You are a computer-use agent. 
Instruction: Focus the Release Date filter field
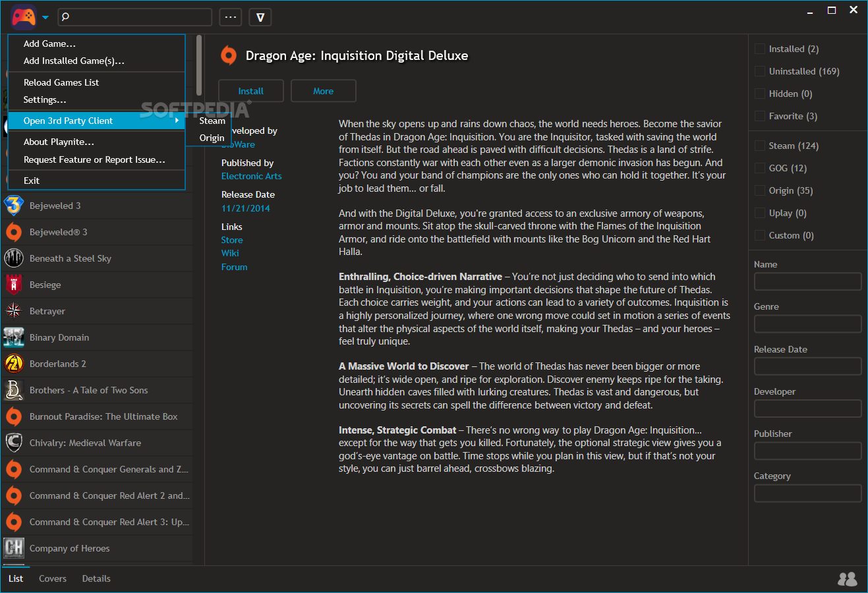[808, 366]
